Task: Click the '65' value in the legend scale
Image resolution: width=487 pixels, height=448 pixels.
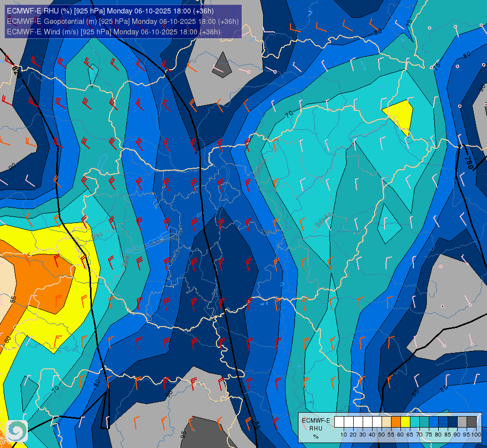Action: [410, 435]
